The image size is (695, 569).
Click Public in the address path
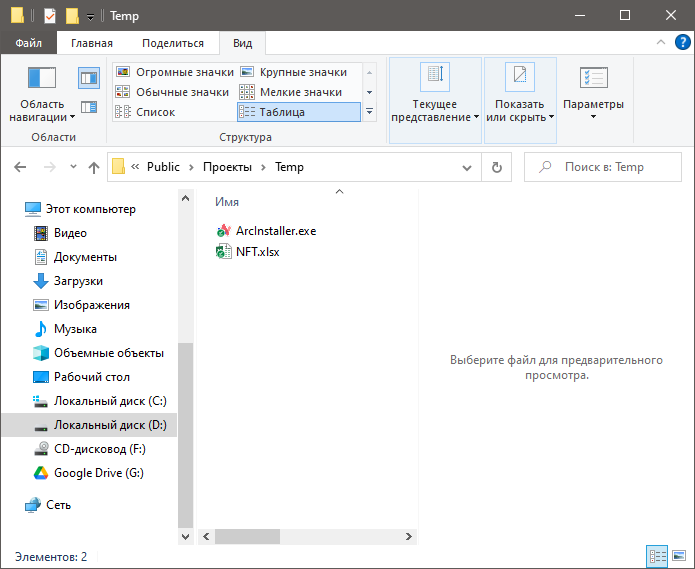coord(163,167)
